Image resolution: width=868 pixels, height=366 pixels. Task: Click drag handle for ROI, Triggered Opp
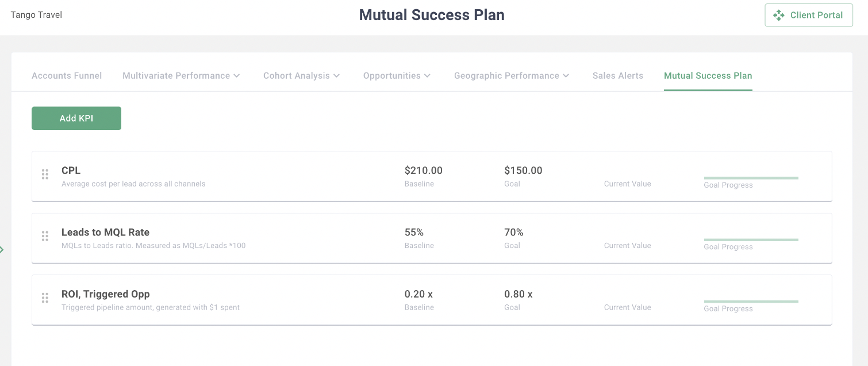pyautogui.click(x=45, y=298)
